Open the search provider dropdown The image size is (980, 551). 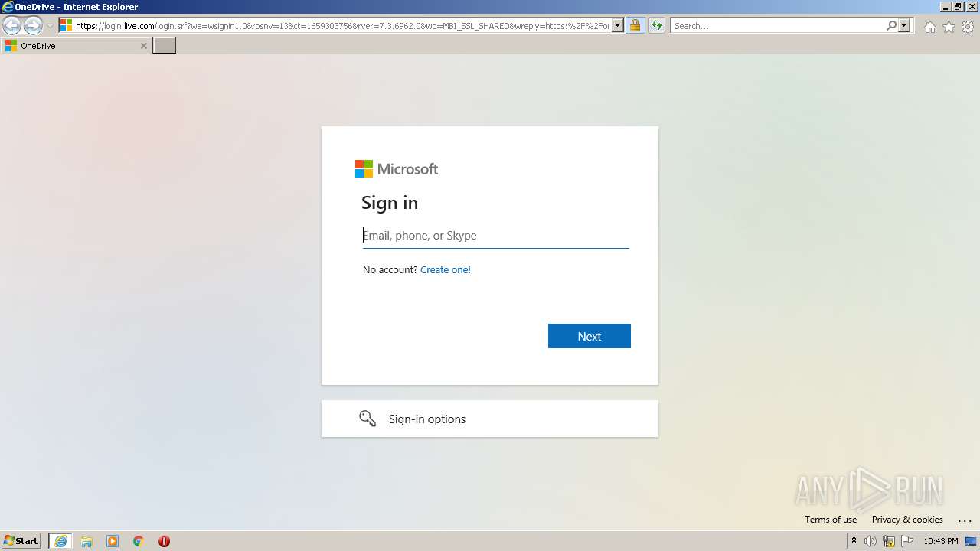tap(904, 26)
